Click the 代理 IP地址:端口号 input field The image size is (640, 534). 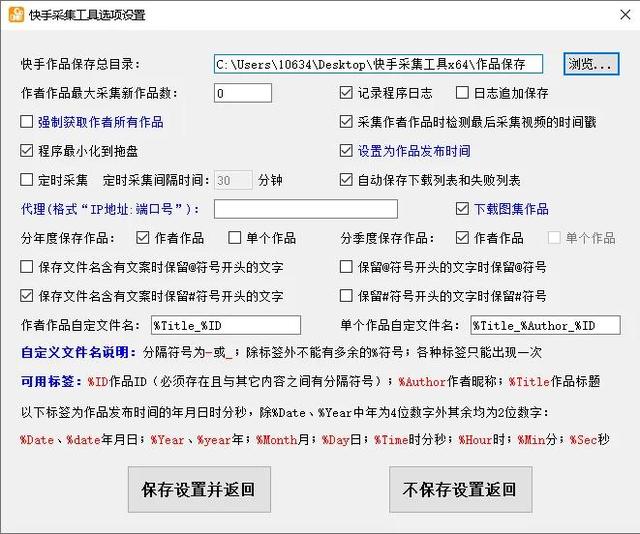(306, 209)
